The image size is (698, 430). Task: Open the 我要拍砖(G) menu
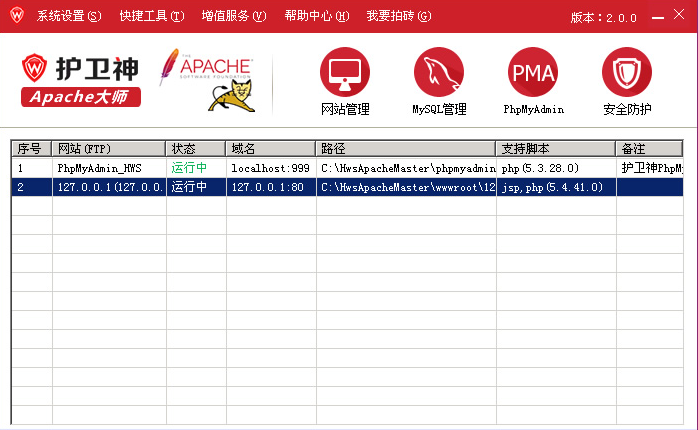[399, 16]
